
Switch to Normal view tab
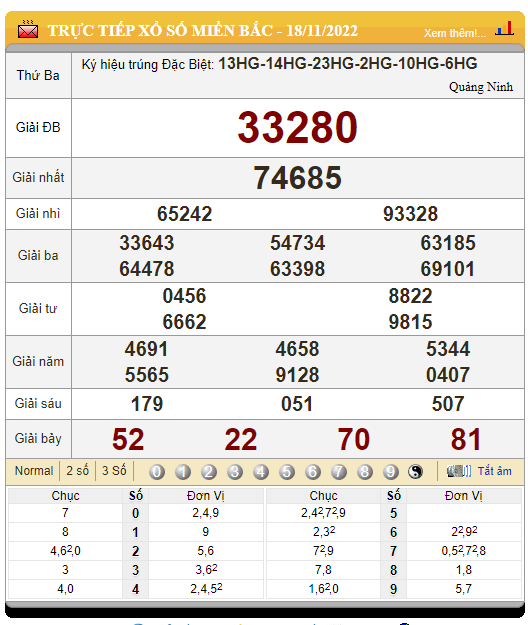click(x=34, y=471)
